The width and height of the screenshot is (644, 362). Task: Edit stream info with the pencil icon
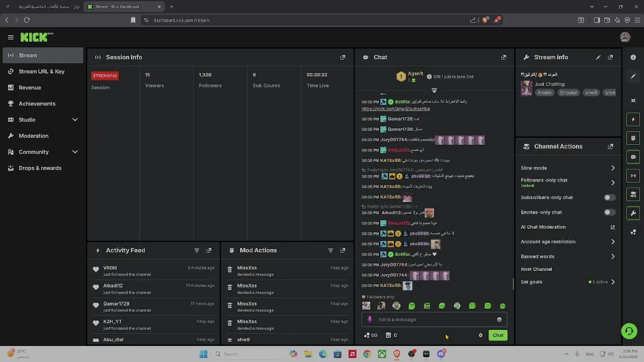tap(598, 57)
